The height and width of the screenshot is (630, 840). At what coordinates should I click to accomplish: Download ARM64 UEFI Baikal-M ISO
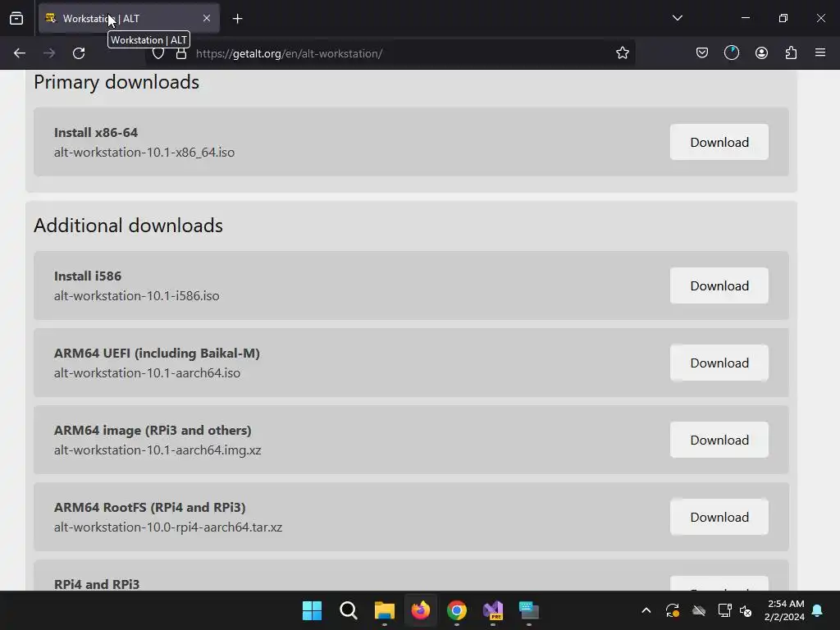pyautogui.click(x=719, y=363)
